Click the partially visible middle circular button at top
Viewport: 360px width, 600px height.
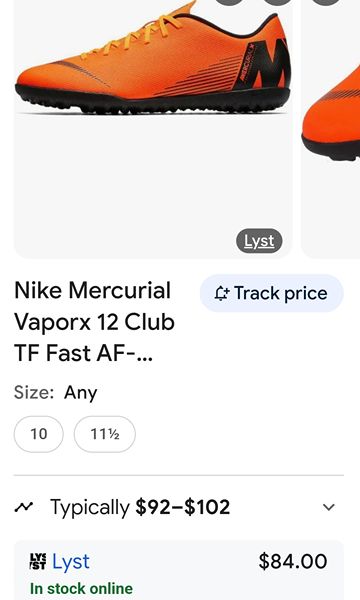[278, 2]
